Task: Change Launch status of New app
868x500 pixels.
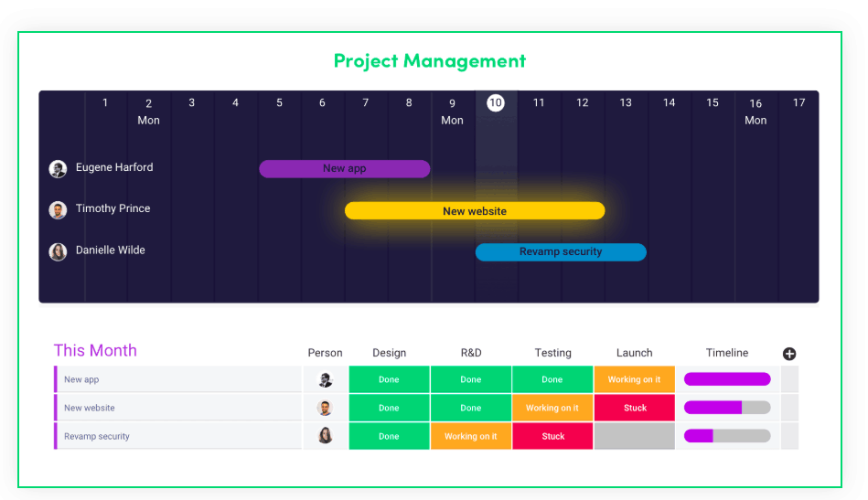Action: 635,379
